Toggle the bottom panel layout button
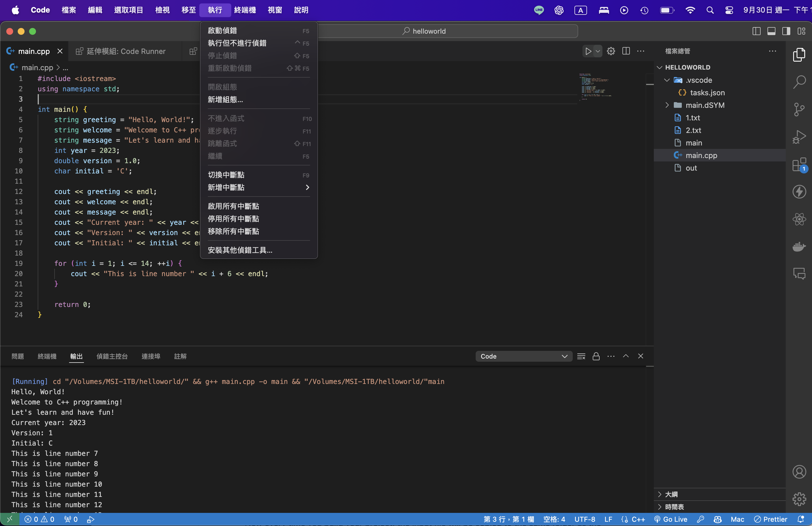This screenshot has width=812, height=526. coord(771,31)
